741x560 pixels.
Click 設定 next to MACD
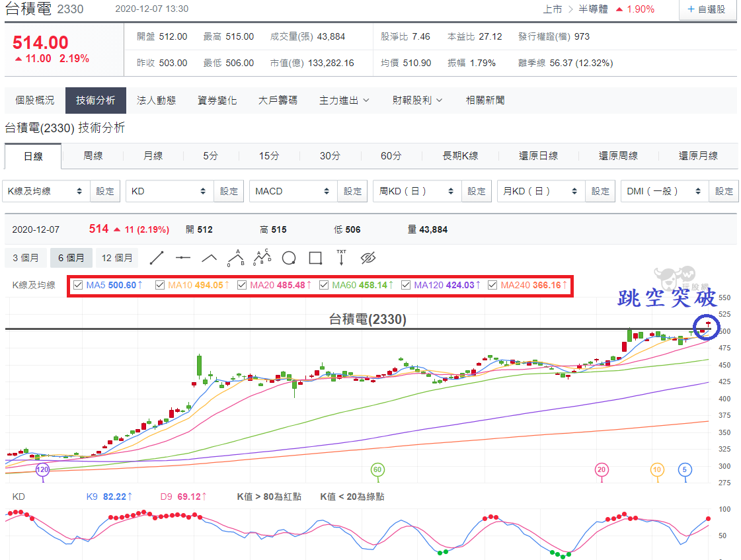click(352, 191)
